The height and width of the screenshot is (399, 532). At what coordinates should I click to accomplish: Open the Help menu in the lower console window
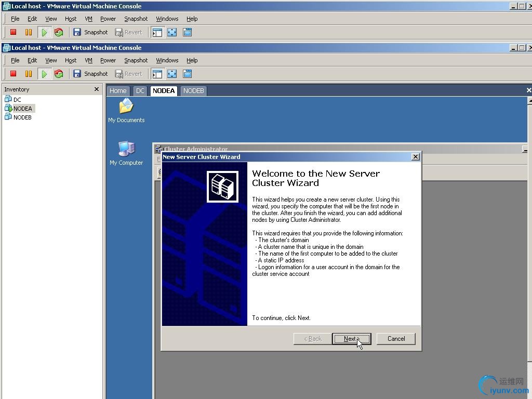point(192,60)
